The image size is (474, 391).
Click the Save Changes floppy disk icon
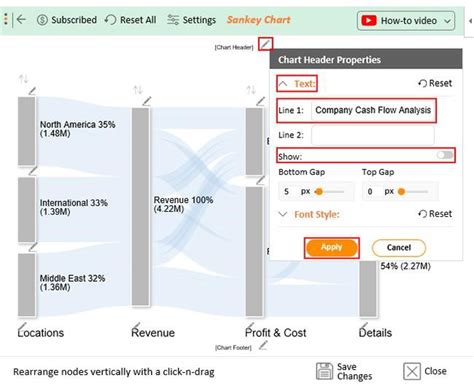(324, 371)
